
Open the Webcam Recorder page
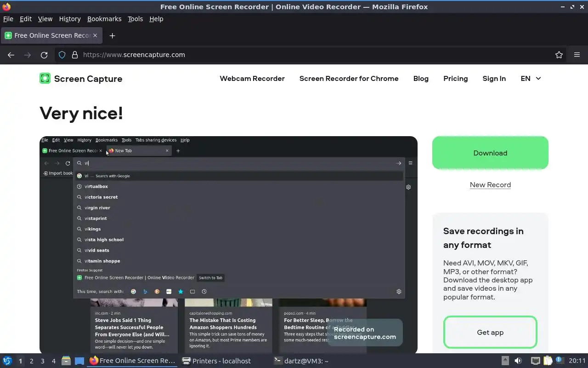[x=252, y=79]
